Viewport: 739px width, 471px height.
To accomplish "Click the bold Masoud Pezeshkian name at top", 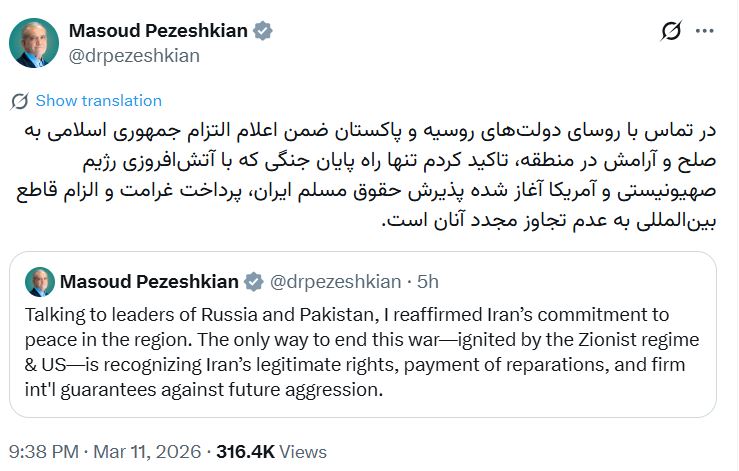I will pos(158,30).
